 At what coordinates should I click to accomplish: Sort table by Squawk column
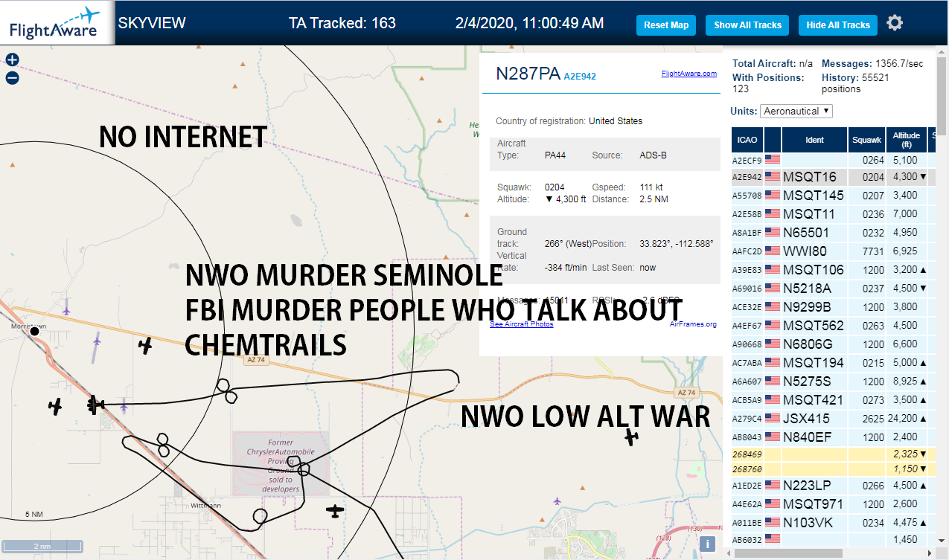[x=866, y=140]
